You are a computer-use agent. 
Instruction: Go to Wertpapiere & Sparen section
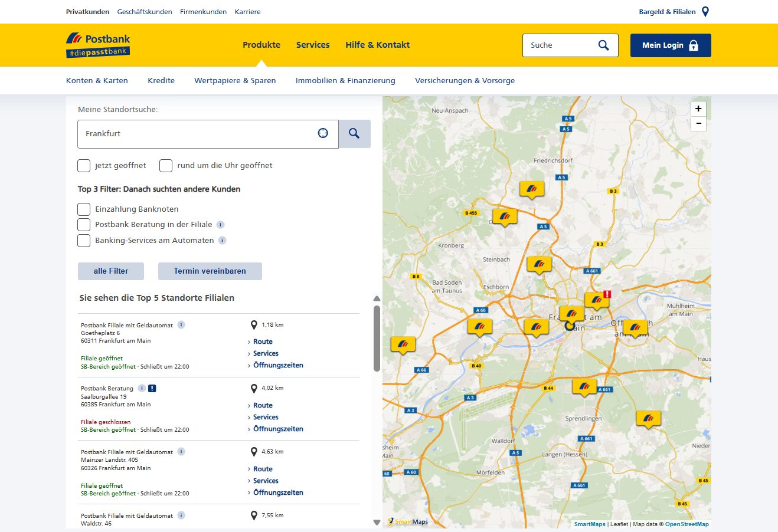point(235,81)
